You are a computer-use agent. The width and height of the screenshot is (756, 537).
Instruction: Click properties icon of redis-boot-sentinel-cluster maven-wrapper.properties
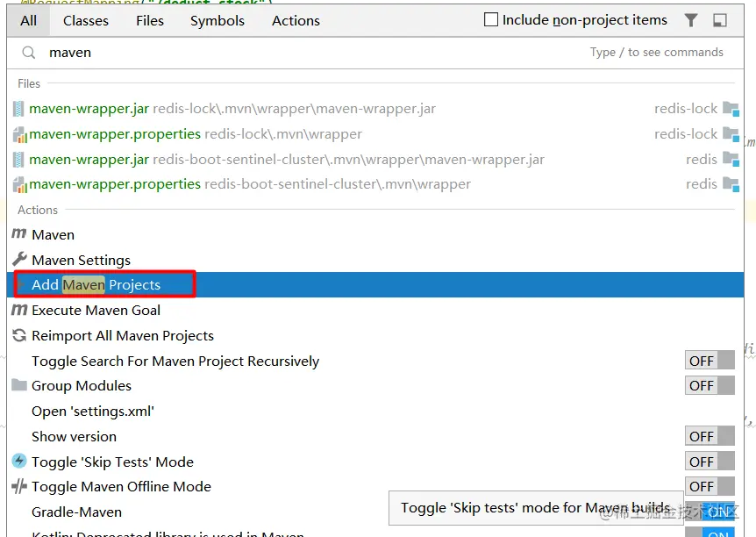click(x=19, y=185)
